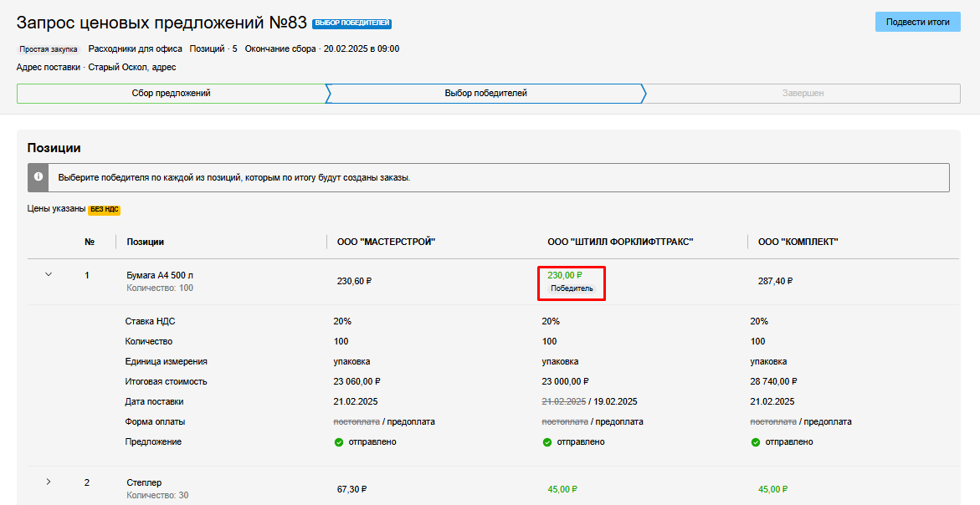The image size is (980, 505).
Task: Click the green check icon under МАСТЕРСТРОЙ
Action: tap(339, 441)
